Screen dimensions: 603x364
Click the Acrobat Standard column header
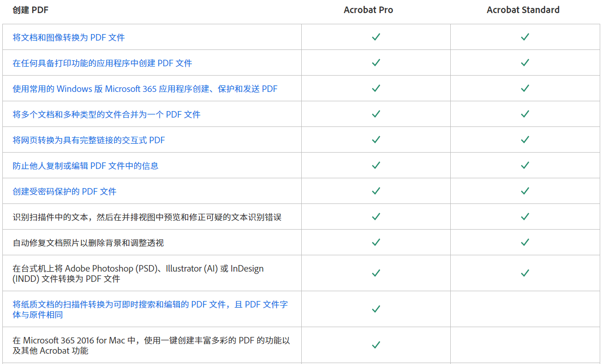pos(523,10)
